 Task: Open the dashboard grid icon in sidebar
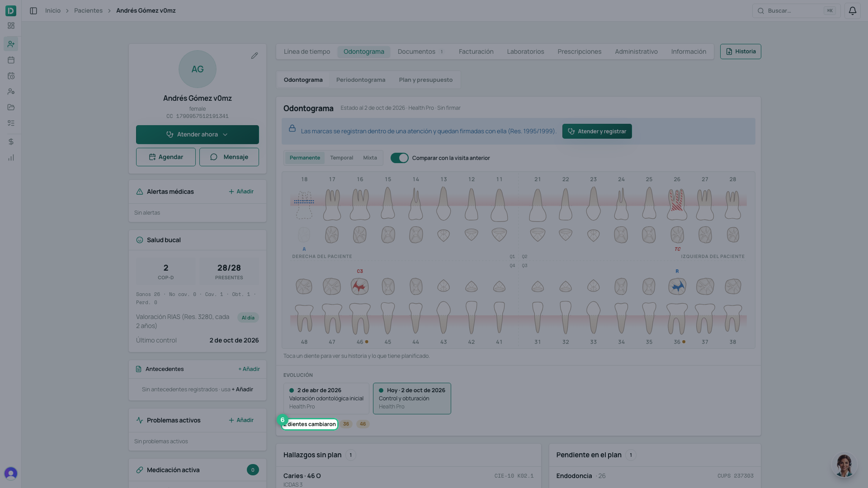tap(11, 26)
